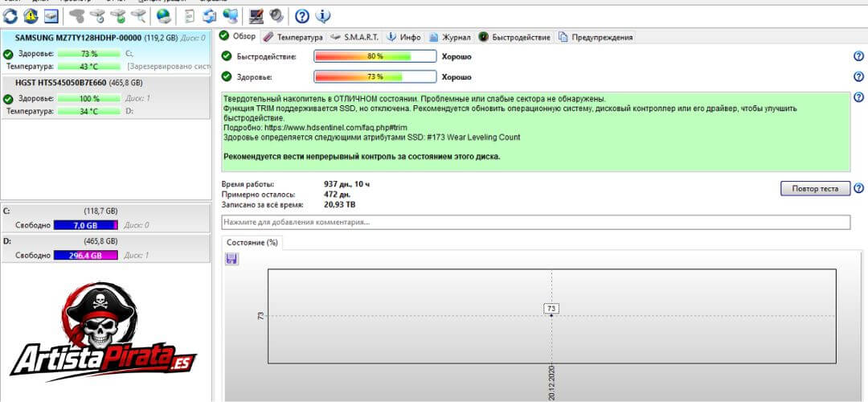
Task: Click green check next to Быстродействие label
Action: (227, 56)
